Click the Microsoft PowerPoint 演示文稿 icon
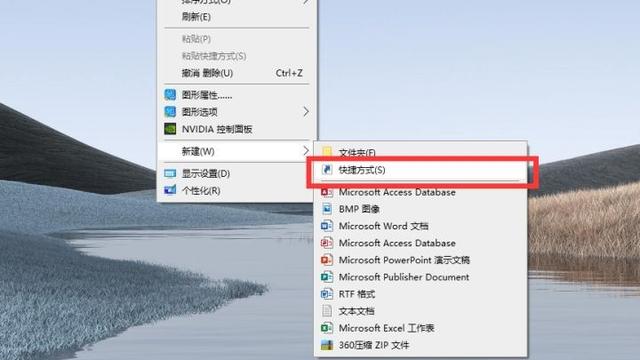This screenshot has width=640, height=360. point(327,260)
